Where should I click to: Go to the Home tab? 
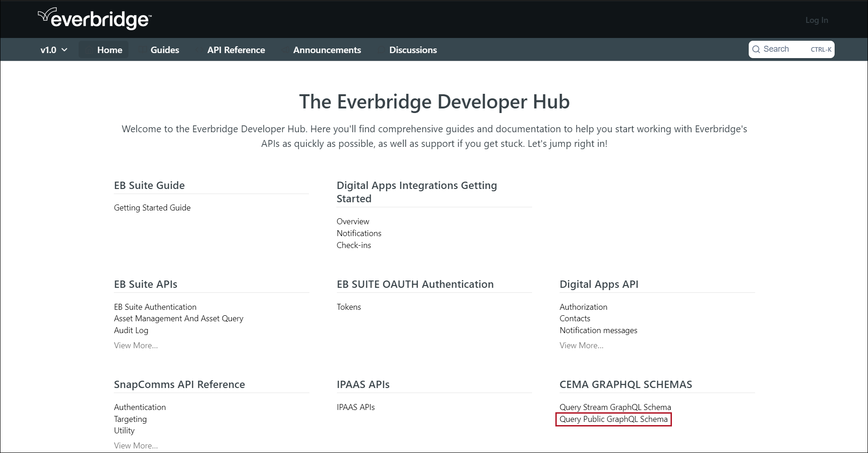(x=104, y=50)
